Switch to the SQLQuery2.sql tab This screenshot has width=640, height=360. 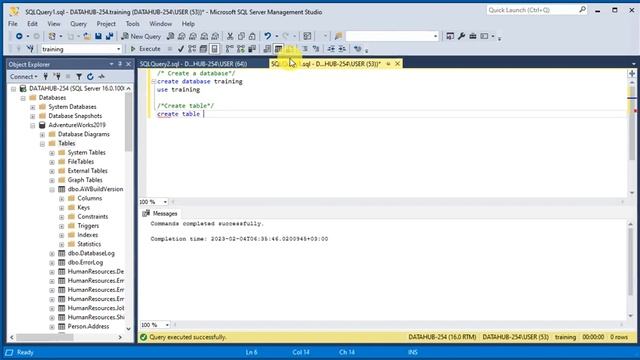tap(193, 64)
